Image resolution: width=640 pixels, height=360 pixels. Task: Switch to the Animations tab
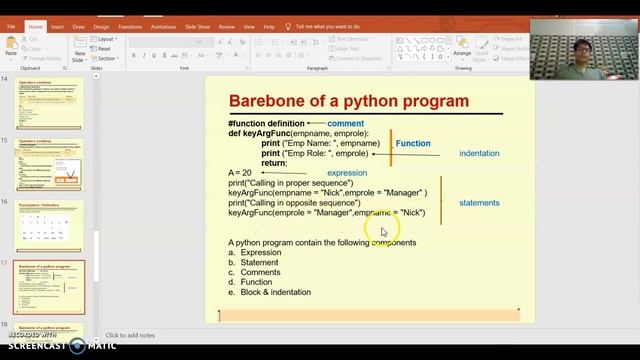163,27
